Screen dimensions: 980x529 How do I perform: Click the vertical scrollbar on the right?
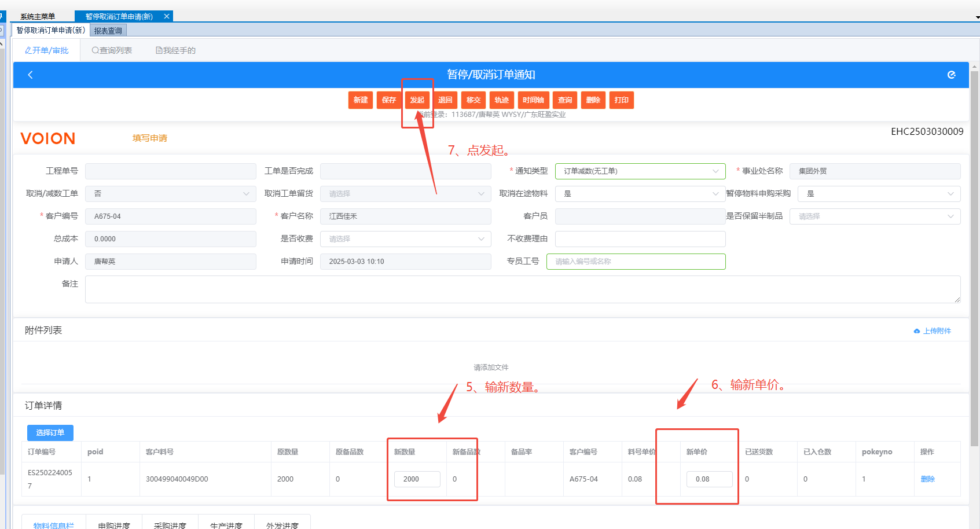tap(975, 258)
